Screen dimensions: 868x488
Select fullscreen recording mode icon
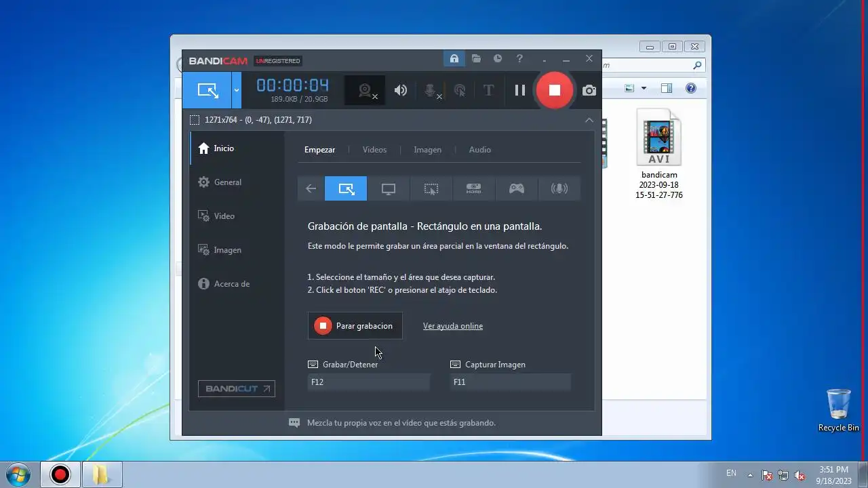pos(389,189)
